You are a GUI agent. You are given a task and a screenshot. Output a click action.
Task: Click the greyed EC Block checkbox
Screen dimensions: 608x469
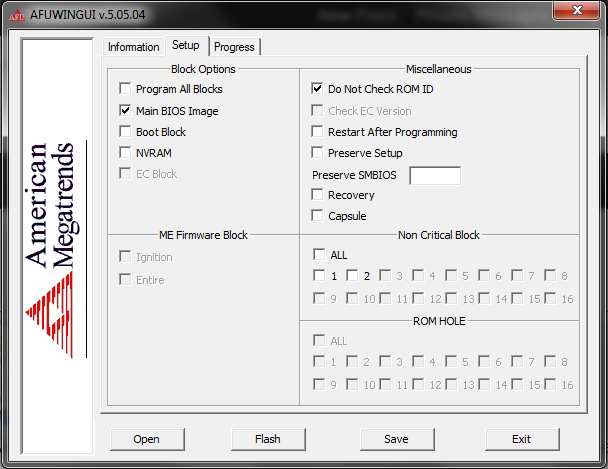tap(125, 173)
